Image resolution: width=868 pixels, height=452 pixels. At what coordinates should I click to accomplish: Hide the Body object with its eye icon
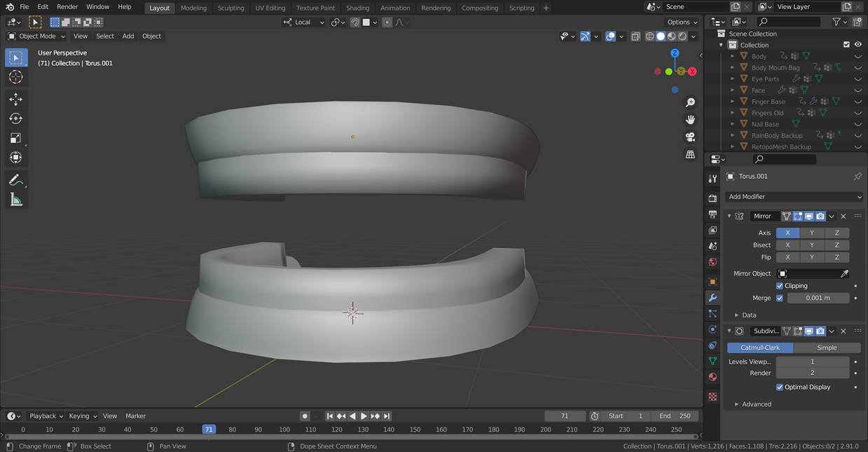click(x=857, y=56)
